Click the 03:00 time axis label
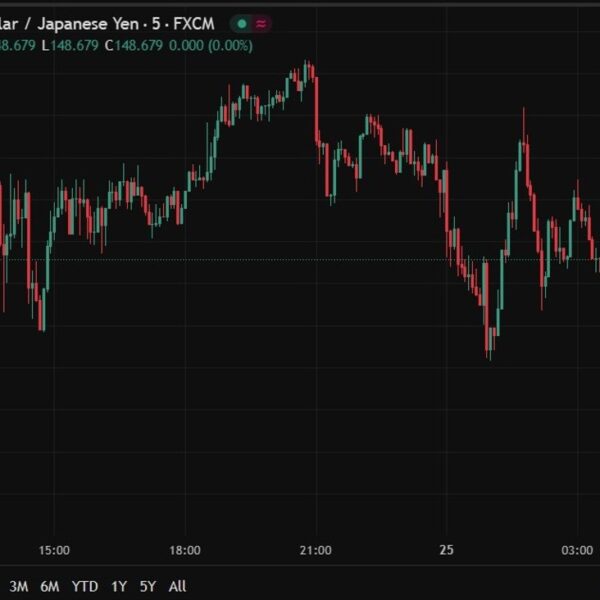 coord(576,551)
